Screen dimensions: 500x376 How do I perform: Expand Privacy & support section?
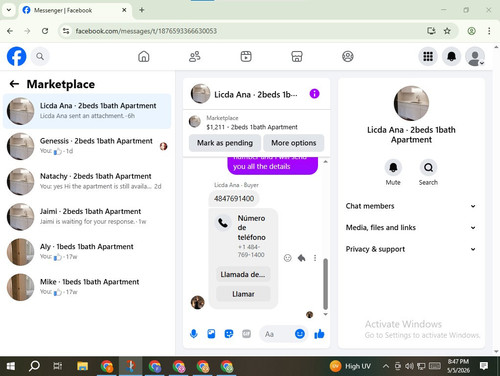coord(411,249)
